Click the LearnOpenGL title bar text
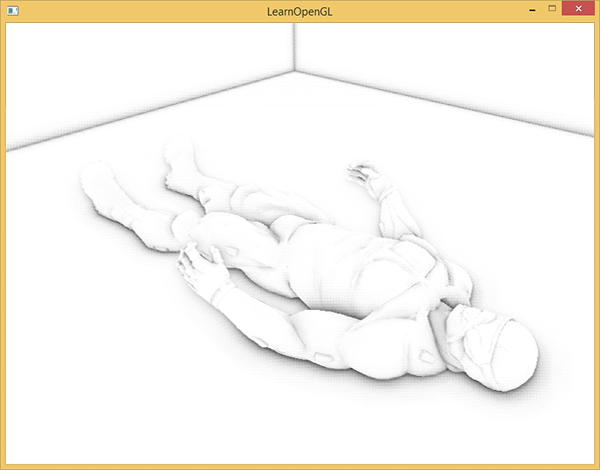This screenshot has height=470, width=600. [300, 12]
